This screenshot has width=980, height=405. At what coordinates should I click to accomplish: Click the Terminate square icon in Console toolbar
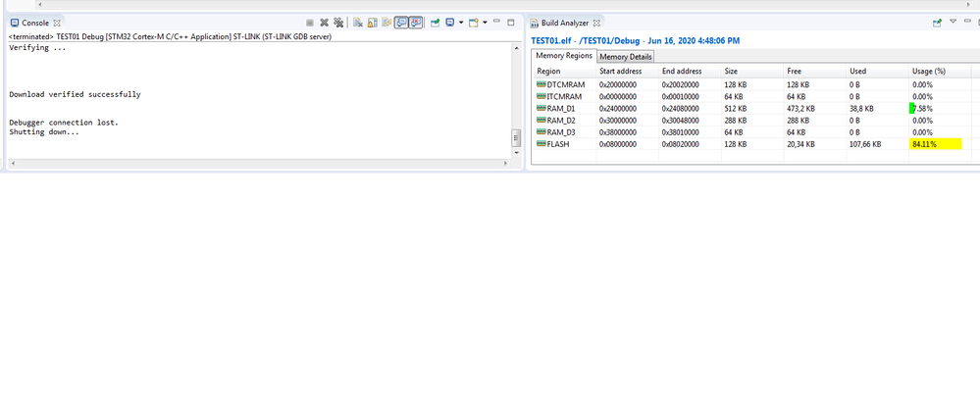(310, 23)
